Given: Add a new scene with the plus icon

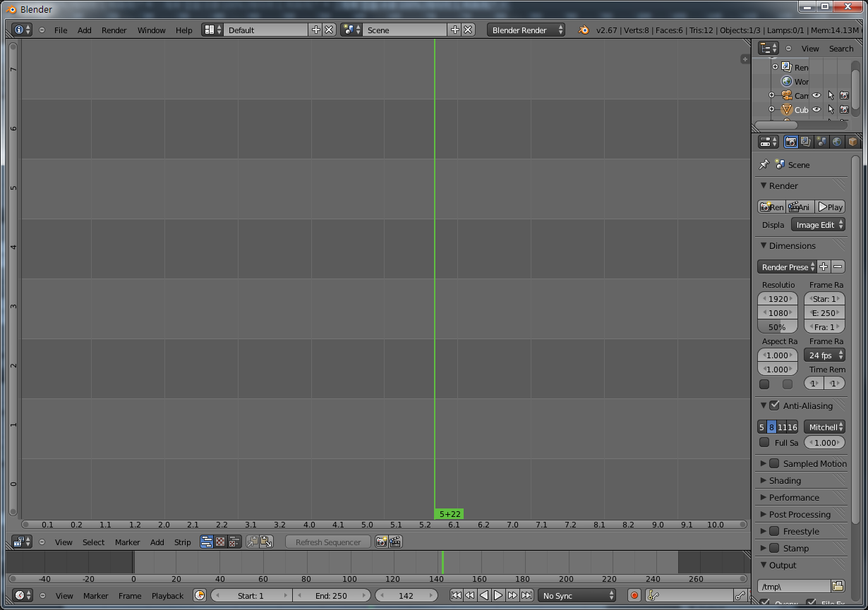Looking at the screenshot, I should [454, 30].
